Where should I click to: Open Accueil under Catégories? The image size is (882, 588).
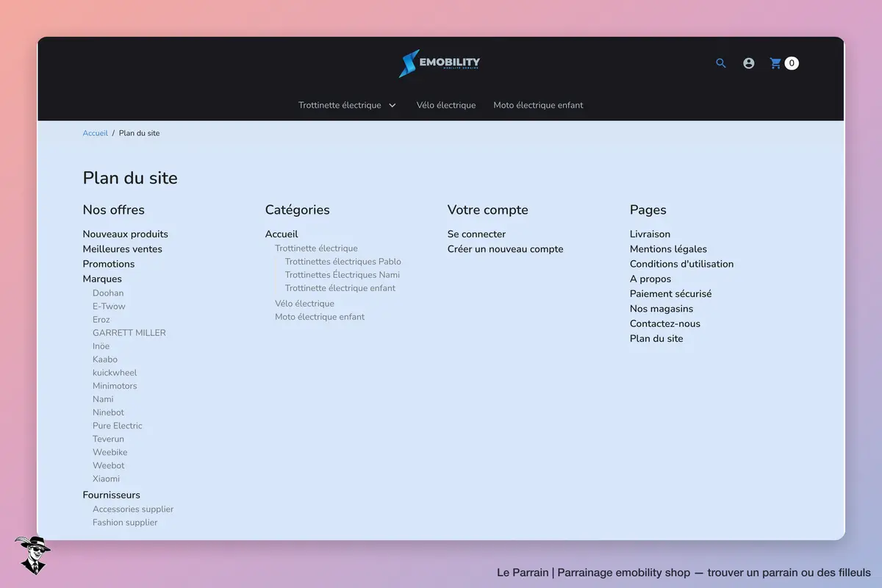click(x=282, y=234)
